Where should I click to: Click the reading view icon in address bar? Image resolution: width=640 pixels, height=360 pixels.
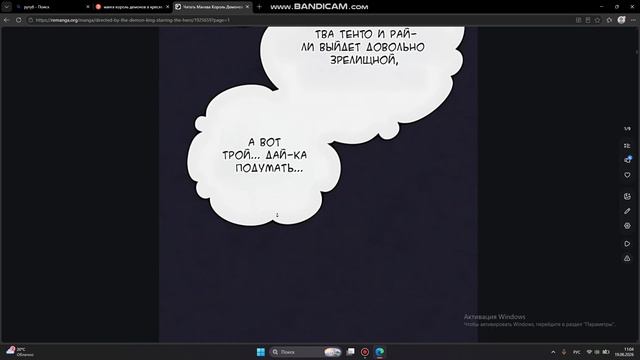(x=588, y=20)
